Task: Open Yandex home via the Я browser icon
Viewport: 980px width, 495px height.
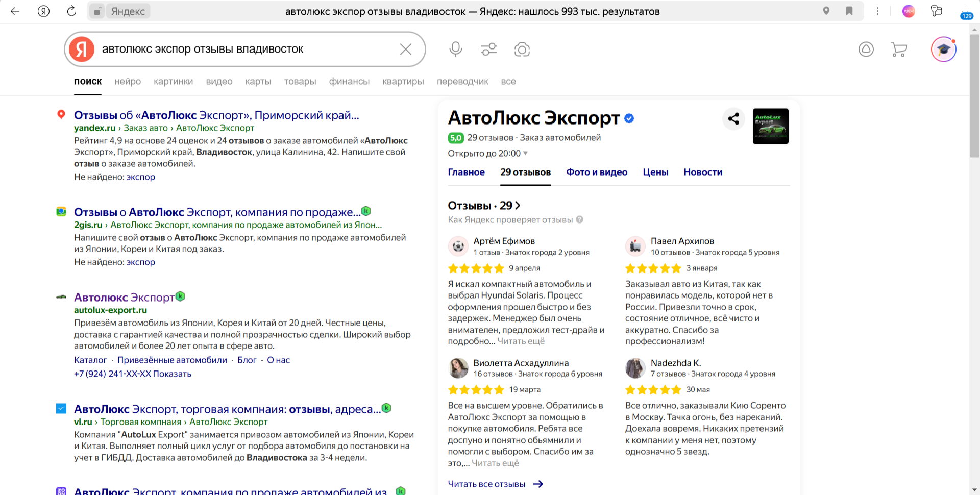Action: point(44,11)
